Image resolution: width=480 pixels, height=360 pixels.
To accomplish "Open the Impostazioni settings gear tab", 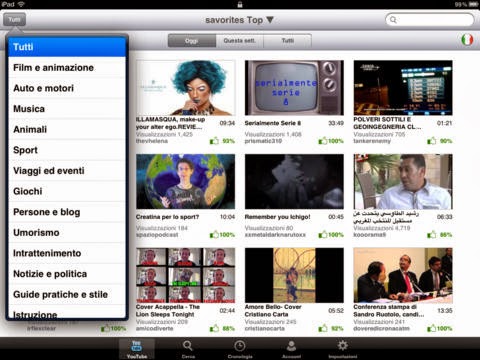I will pos(343,349).
